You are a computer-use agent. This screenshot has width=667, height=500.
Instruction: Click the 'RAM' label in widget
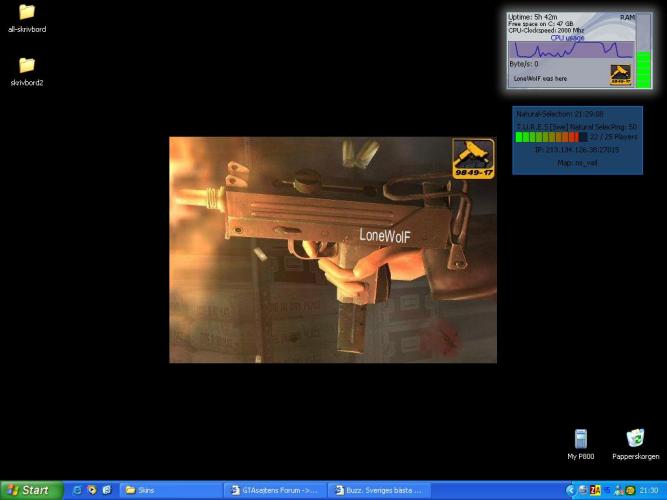tap(627, 17)
